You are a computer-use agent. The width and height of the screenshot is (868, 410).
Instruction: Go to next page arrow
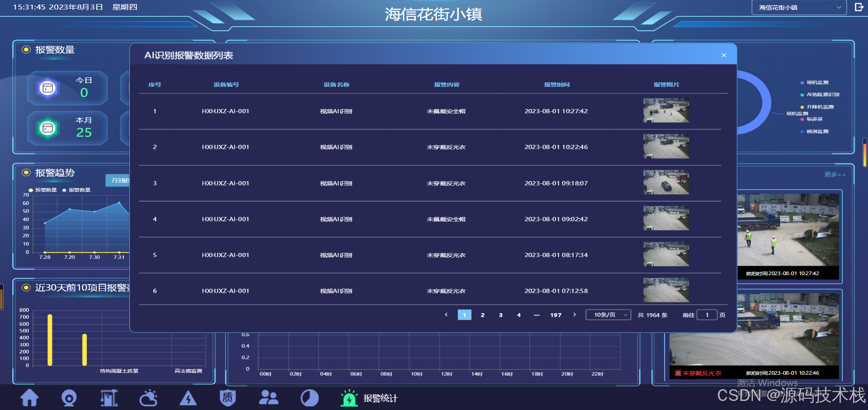[574, 315]
